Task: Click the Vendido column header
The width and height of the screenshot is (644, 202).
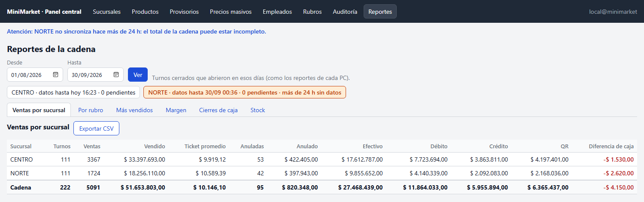Action: click(155, 146)
